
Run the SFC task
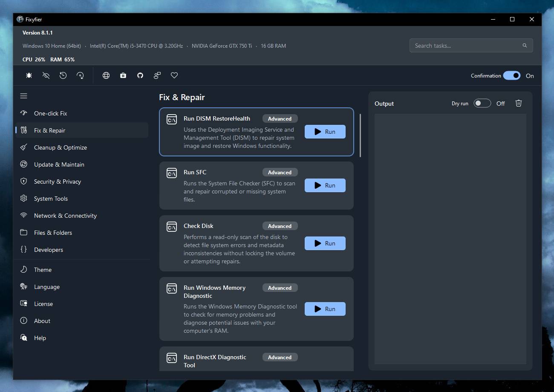[325, 185]
